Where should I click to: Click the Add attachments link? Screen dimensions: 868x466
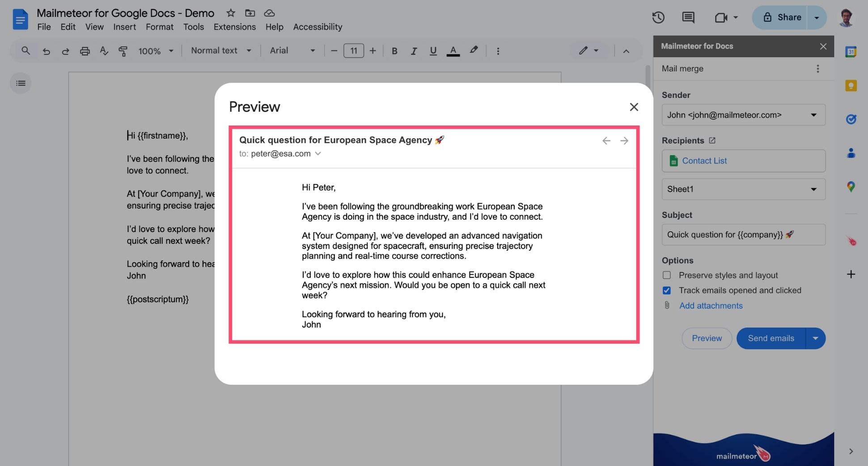pyautogui.click(x=711, y=306)
